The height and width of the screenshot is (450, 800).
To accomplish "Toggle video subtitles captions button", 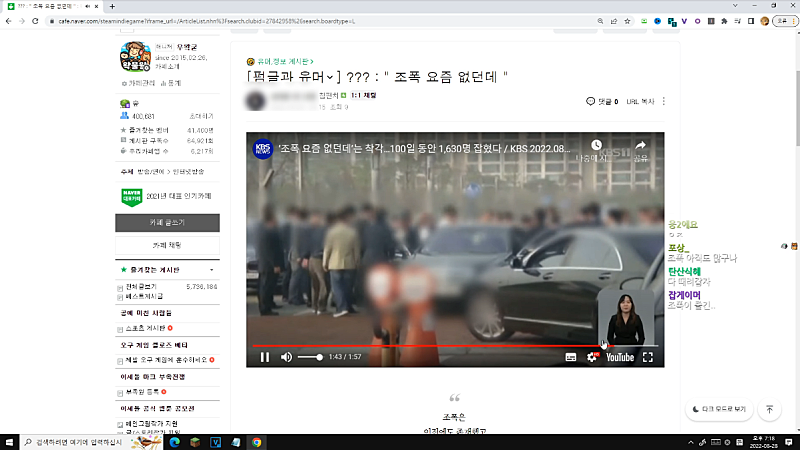I will tap(571, 357).
